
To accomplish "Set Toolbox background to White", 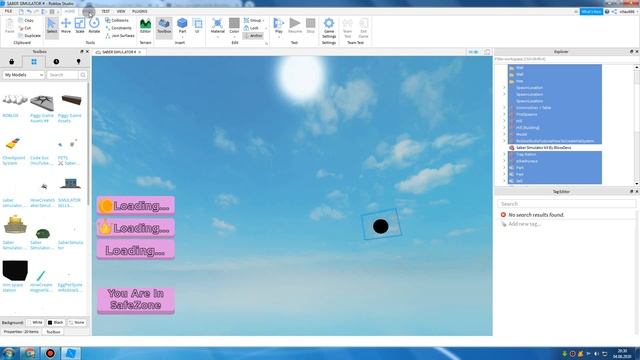I will click(x=35, y=322).
